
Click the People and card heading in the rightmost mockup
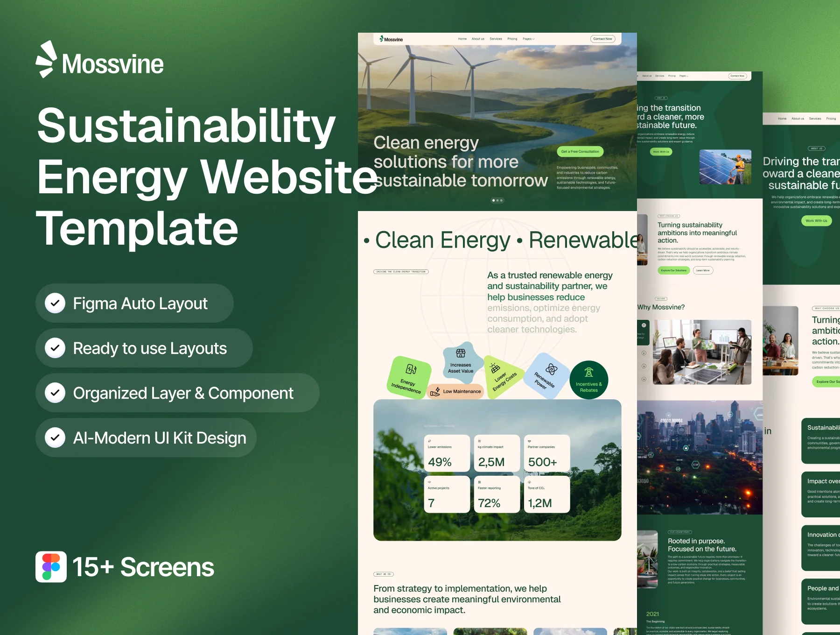[824, 588]
